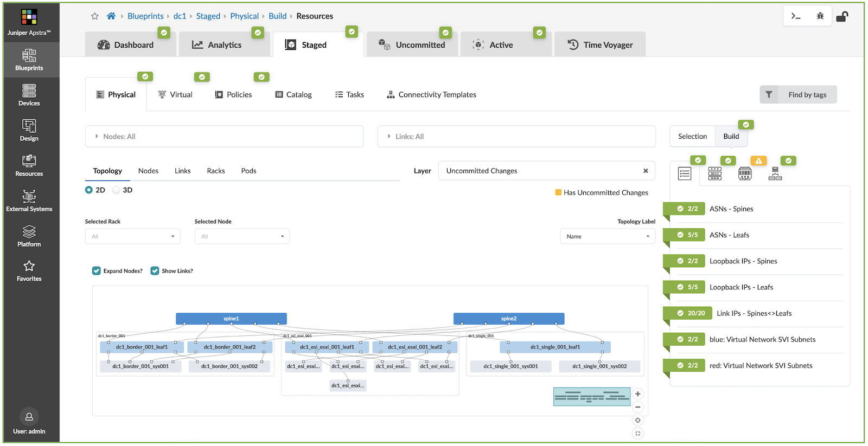Switch to the Time Voyager tab

click(600, 45)
